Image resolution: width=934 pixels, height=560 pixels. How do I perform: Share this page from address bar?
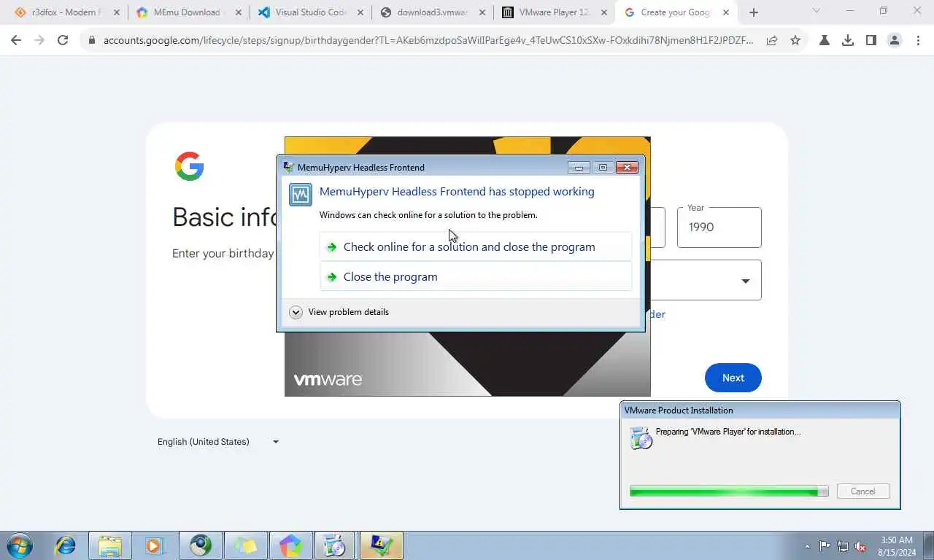[x=772, y=41]
